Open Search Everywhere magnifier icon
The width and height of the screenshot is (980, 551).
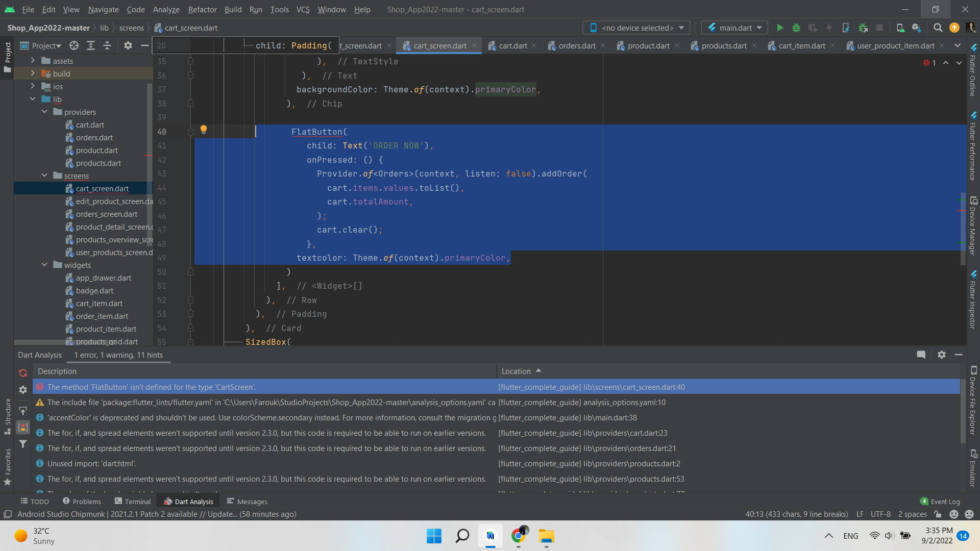point(938,28)
